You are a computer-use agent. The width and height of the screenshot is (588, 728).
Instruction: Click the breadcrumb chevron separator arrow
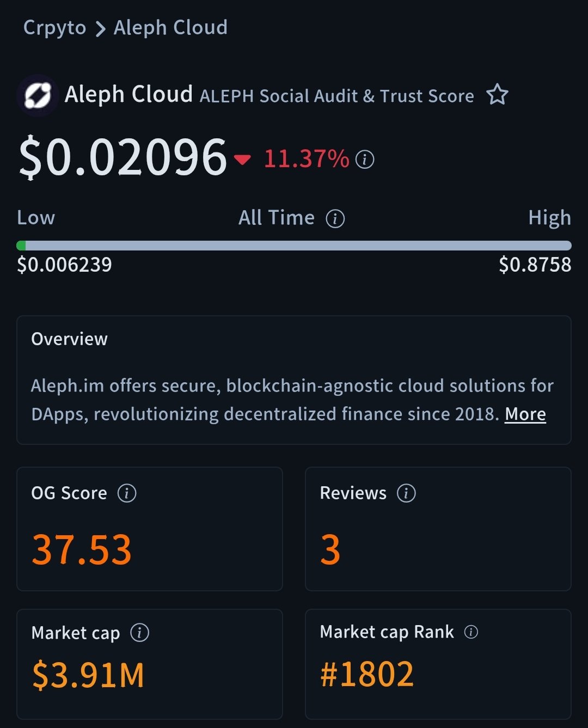click(100, 28)
